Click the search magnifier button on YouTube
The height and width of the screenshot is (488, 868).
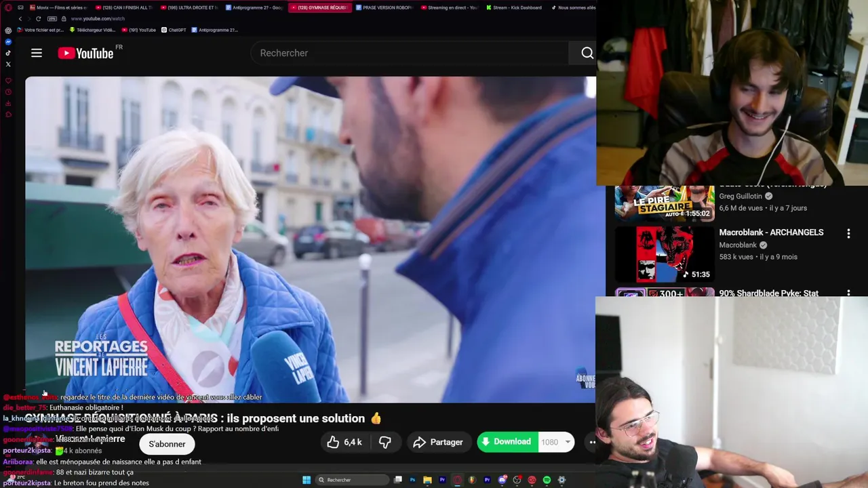click(587, 53)
